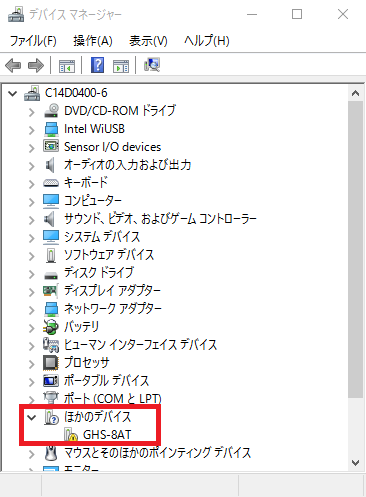Click the ディスク ドライブ icon
Image resolution: width=366 pixels, height=497 pixels.
[x=51, y=275]
